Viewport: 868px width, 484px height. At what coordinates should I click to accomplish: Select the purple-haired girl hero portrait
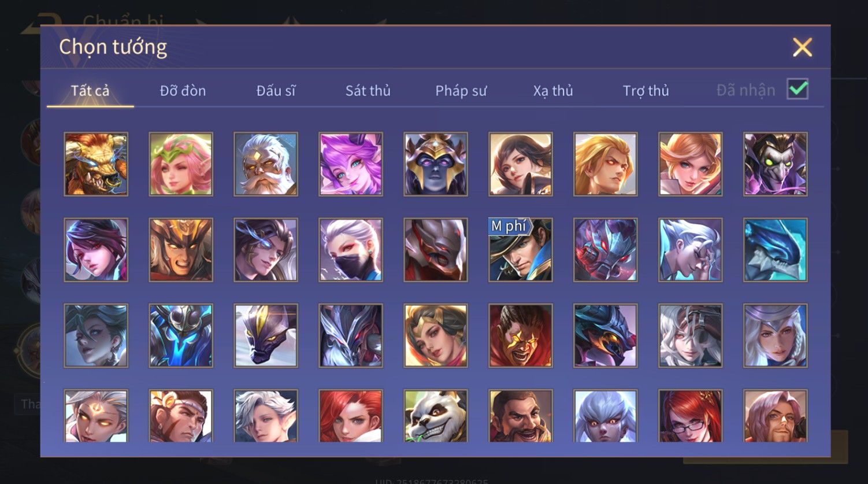coord(350,164)
